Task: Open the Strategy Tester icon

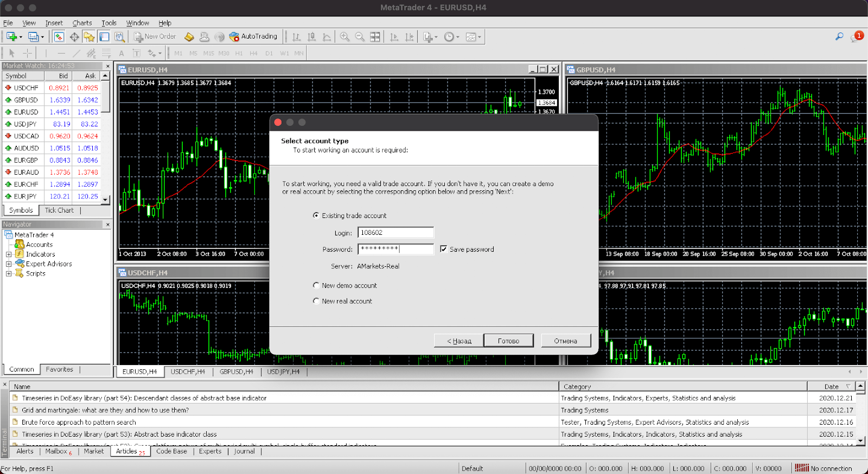Action: pyautogui.click(x=120, y=36)
